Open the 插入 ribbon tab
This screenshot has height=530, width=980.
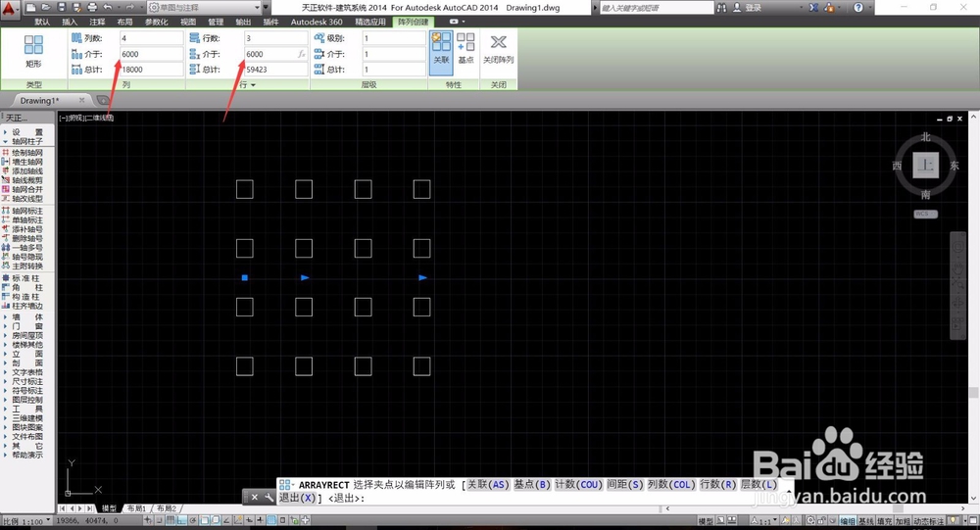pos(70,22)
